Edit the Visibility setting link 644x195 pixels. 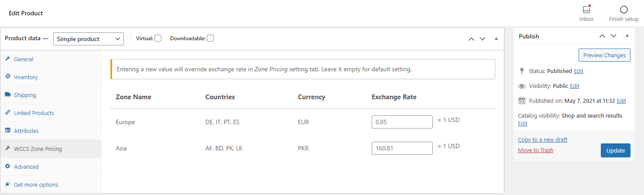(x=575, y=86)
